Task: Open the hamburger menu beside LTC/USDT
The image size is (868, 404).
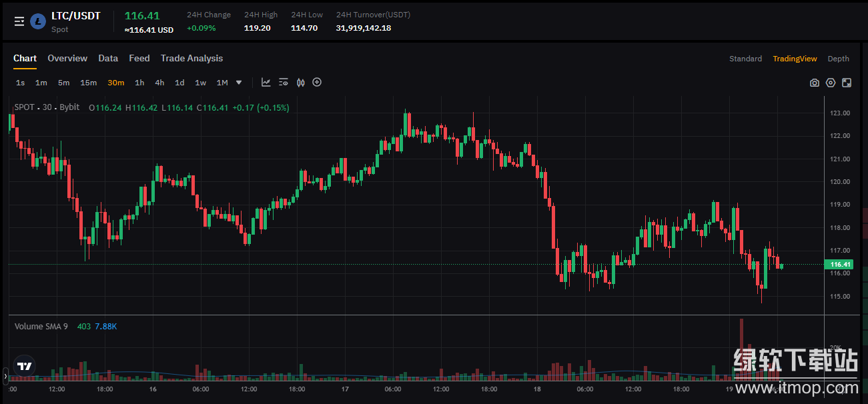Action: (x=19, y=21)
